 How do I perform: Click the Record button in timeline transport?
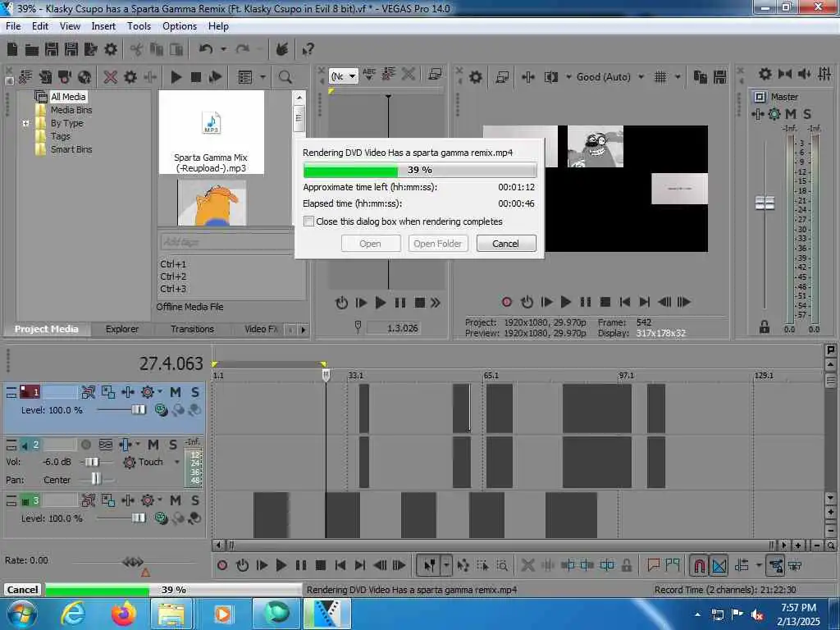pos(222,565)
